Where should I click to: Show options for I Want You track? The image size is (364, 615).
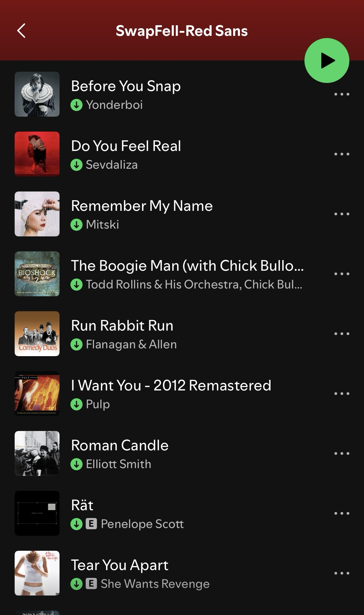click(342, 394)
